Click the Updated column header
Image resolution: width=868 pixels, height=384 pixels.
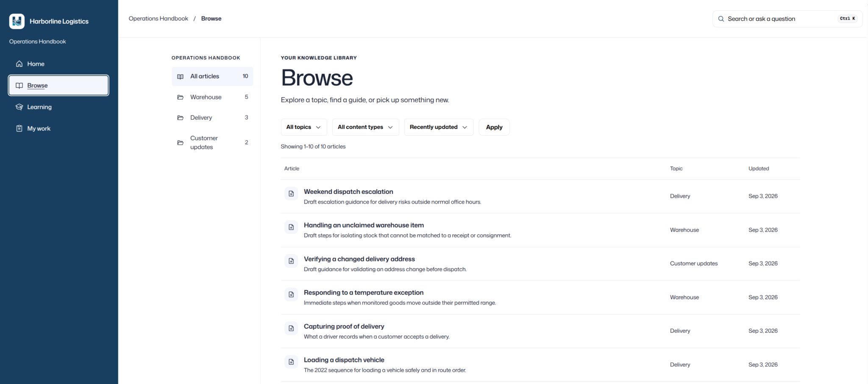coord(759,169)
